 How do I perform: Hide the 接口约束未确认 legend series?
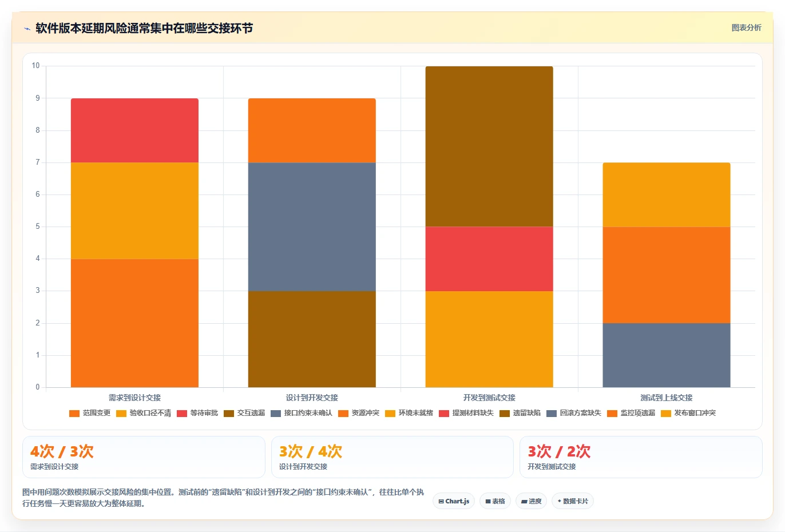tap(302, 413)
